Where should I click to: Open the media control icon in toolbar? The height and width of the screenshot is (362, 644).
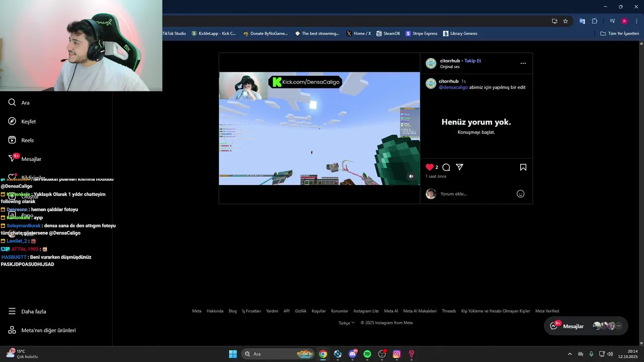click(x=612, y=21)
